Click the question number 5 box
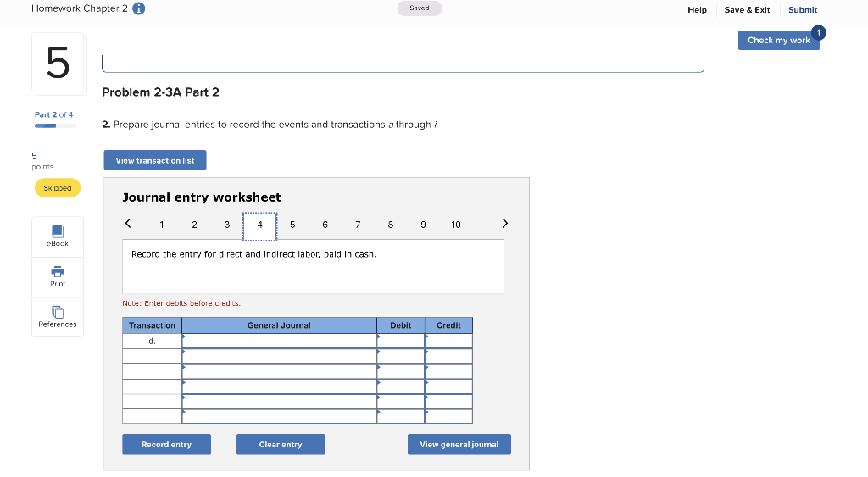868x477 pixels. [58, 63]
